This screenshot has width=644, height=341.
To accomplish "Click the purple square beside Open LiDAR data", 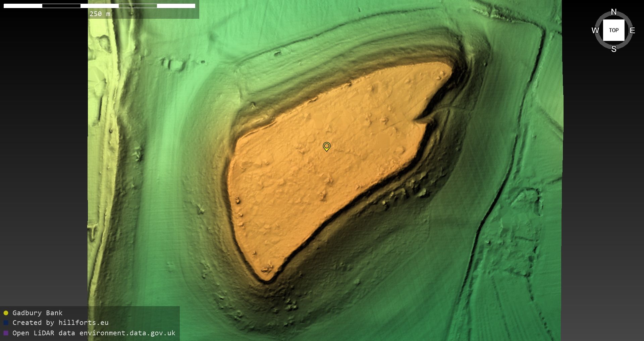I will 6,333.
